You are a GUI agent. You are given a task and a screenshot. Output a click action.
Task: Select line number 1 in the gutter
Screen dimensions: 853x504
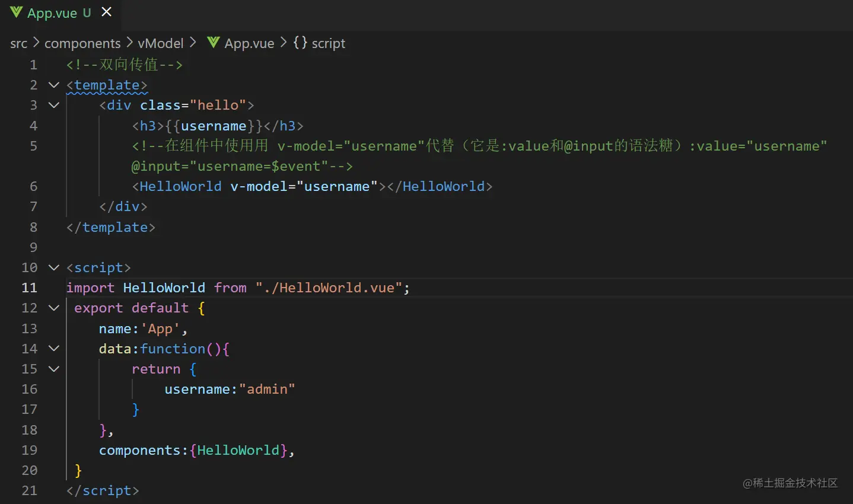tap(33, 65)
